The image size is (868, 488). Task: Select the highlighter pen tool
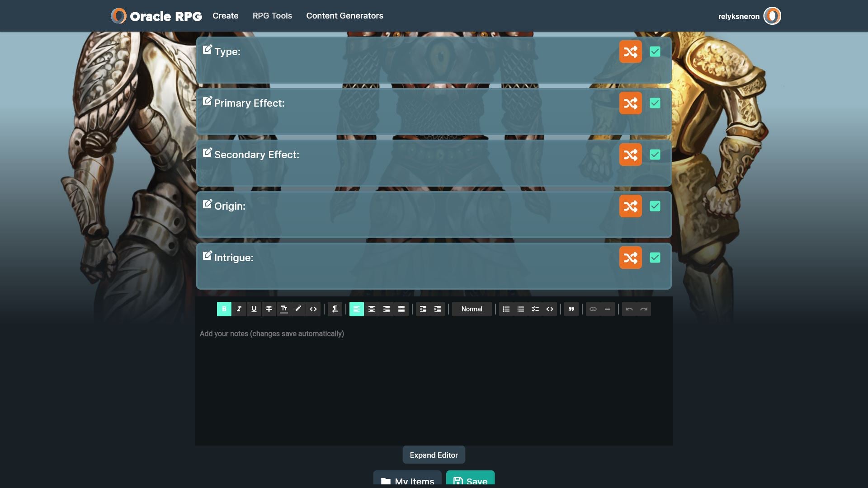298,309
